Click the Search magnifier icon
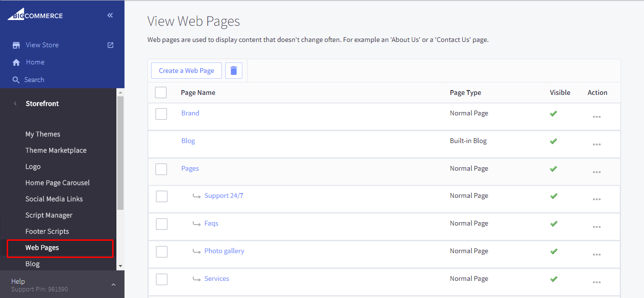Viewport: 644px width, 298px height. pos(16,80)
